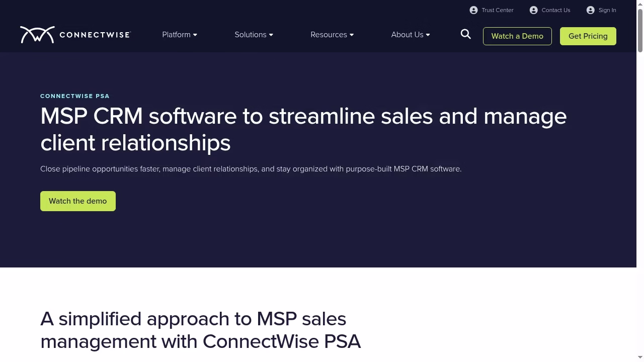Screen dimensions: 644x362
Task: Click the Sign In person icon
Action: (x=591, y=10)
